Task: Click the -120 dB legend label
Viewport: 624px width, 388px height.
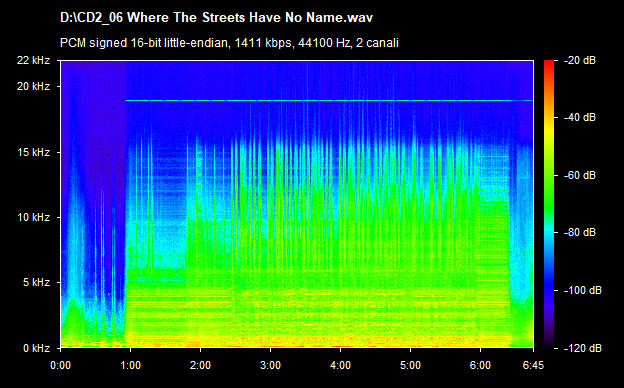Action: (583, 348)
